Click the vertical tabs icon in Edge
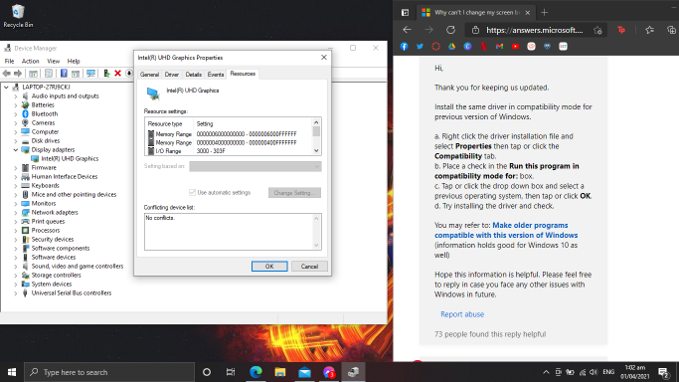This screenshot has height=382, width=679. (x=405, y=13)
